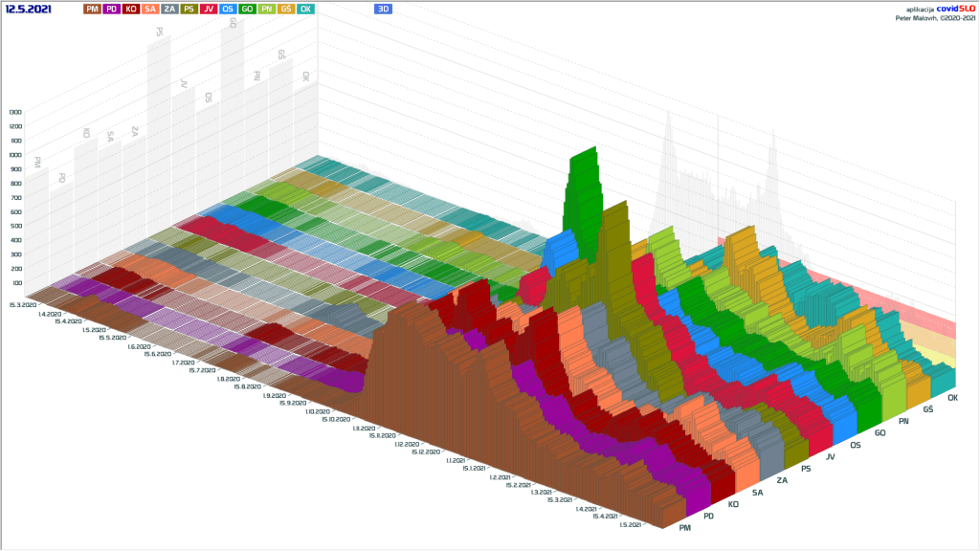Image resolution: width=980 pixels, height=551 pixels.
Task: Click the 12.5.2021 date label
Action: [x=29, y=9]
